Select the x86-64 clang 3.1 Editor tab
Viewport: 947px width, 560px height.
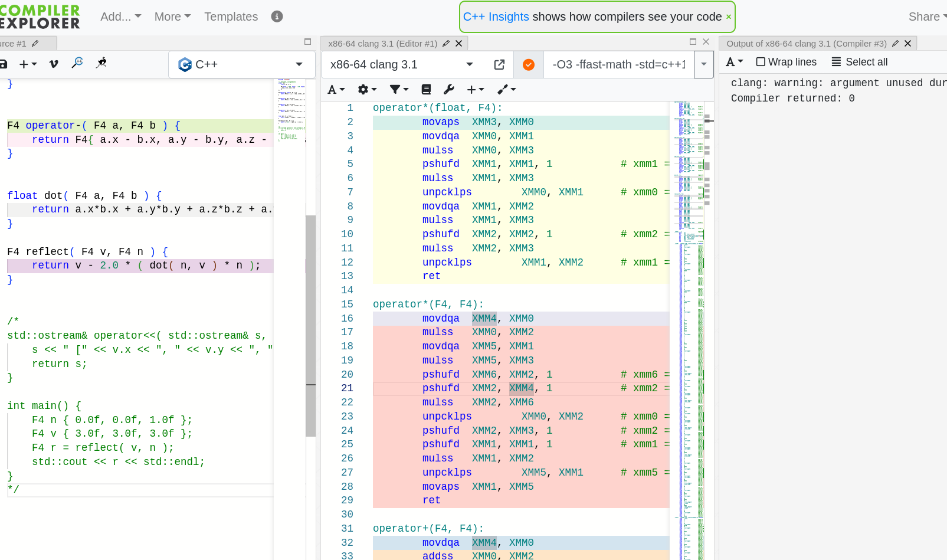click(382, 44)
